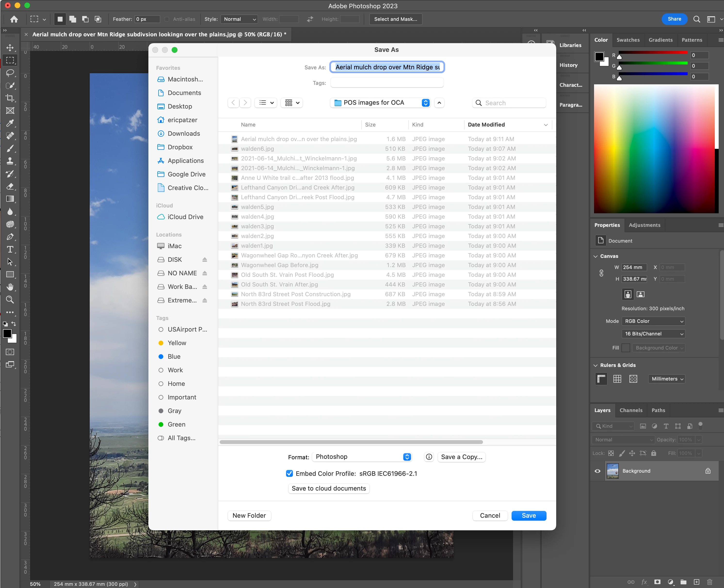
Task: Select the Zoom tool in toolbar
Action: (x=10, y=300)
